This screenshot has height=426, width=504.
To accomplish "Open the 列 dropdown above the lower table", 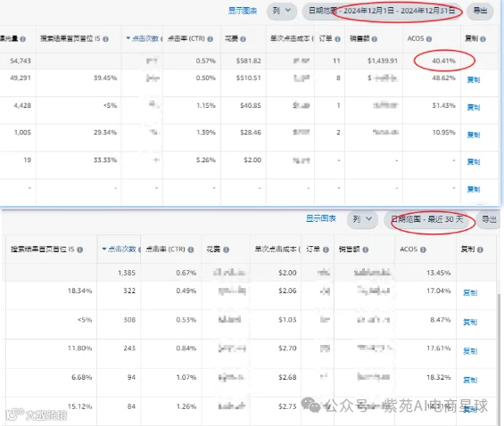I will [362, 219].
